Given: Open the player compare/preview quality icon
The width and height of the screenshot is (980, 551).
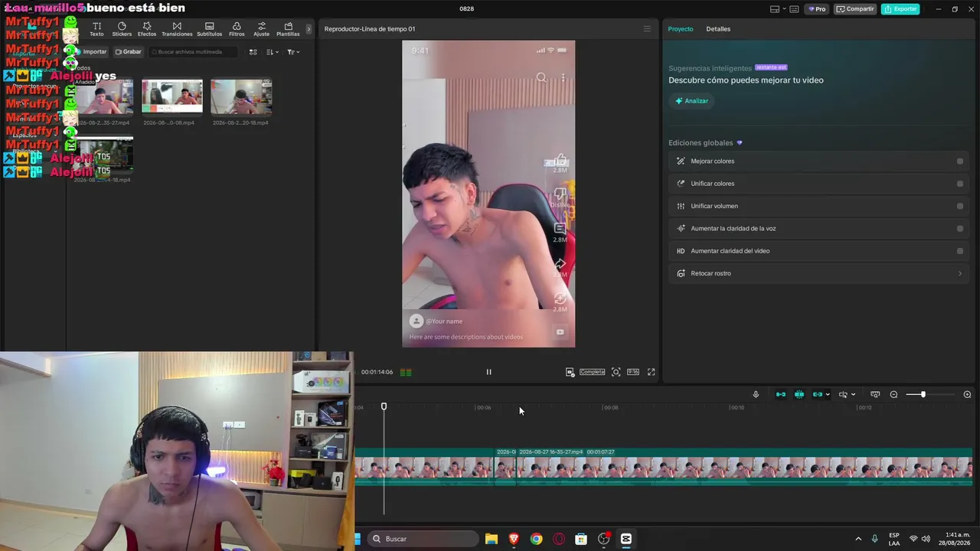Looking at the screenshot, I should click(570, 372).
